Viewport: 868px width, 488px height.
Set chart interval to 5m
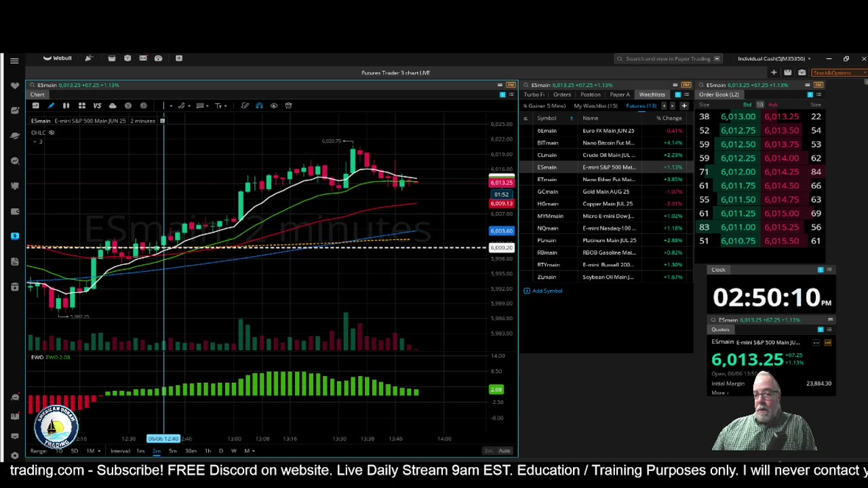point(173,451)
